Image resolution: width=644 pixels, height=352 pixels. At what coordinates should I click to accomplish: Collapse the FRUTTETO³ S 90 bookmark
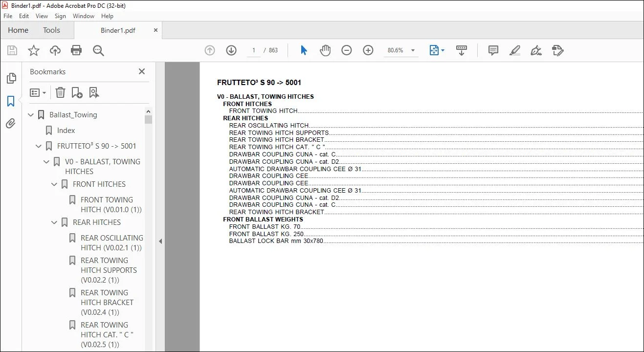(39, 146)
